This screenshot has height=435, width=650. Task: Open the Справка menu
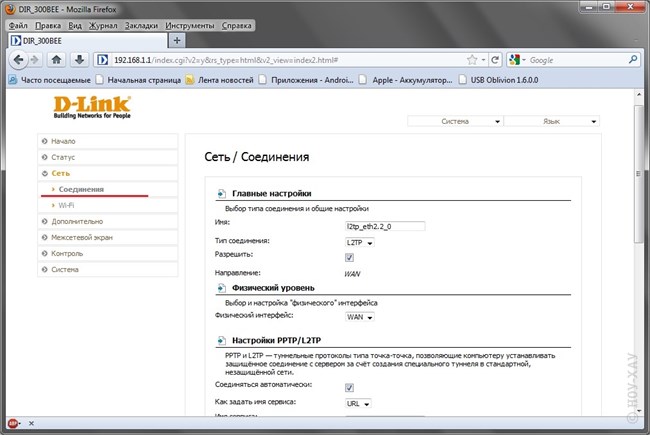[x=236, y=26]
